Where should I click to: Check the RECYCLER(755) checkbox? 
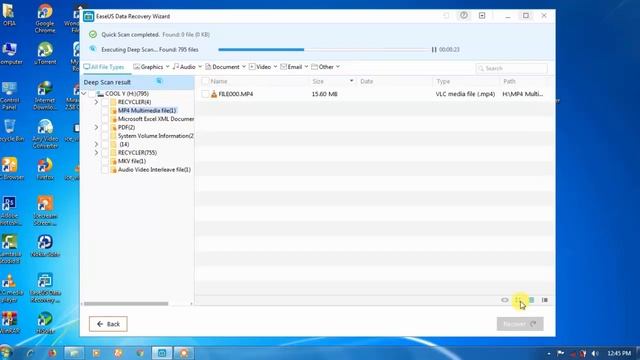point(105,153)
